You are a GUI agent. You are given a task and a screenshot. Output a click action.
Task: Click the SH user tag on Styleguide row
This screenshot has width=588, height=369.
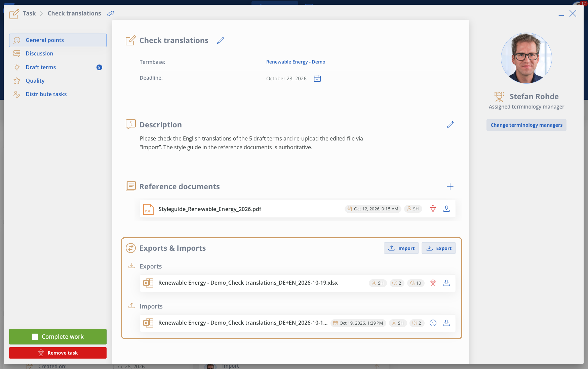[413, 209]
